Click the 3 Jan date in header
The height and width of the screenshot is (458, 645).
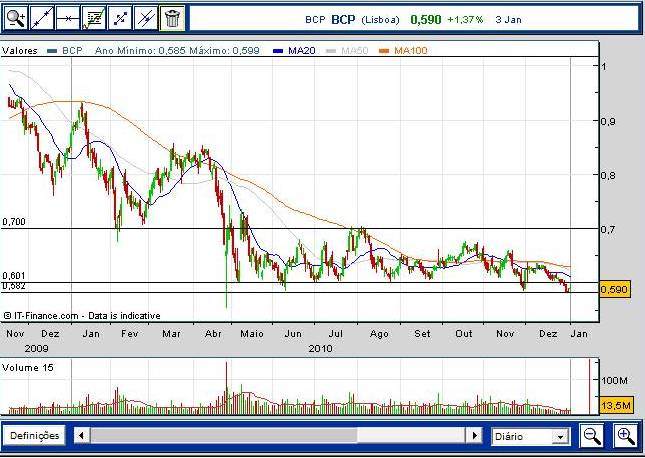(x=509, y=19)
